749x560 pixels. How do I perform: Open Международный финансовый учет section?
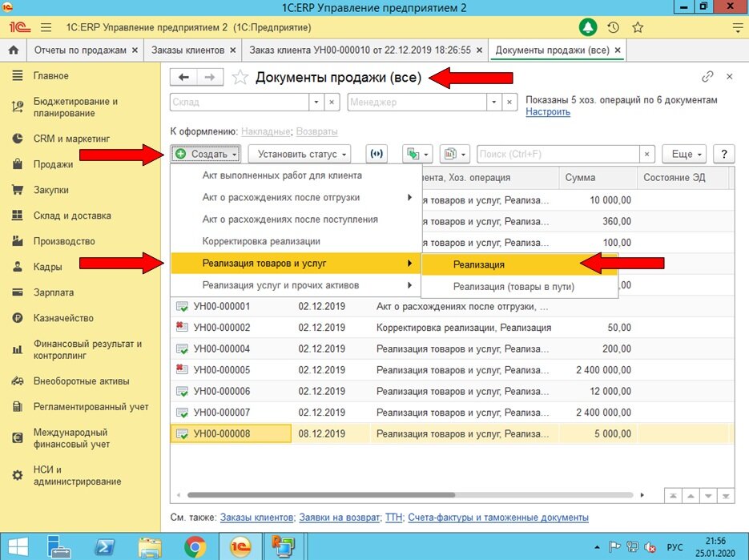pyautogui.click(x=71, y=438)
